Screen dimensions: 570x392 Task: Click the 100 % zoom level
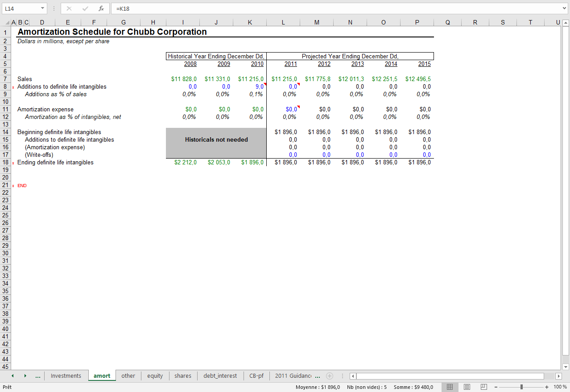coord(560,387)
